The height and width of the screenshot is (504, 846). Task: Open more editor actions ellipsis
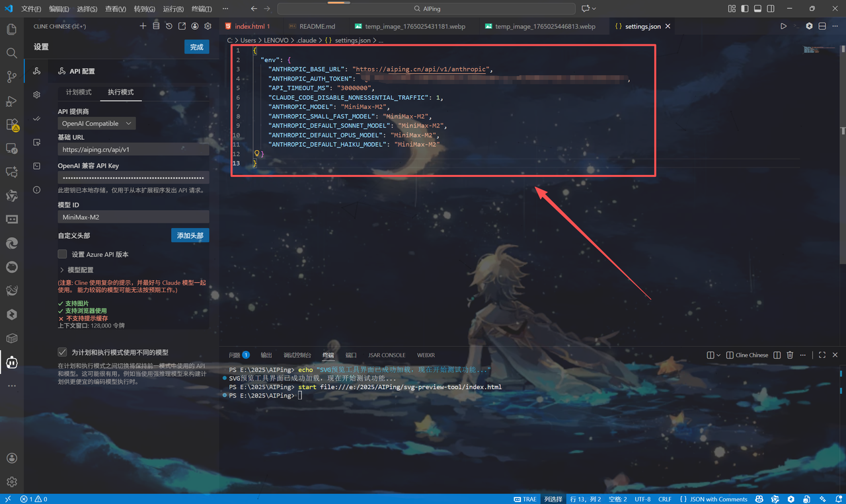[835, 26]
